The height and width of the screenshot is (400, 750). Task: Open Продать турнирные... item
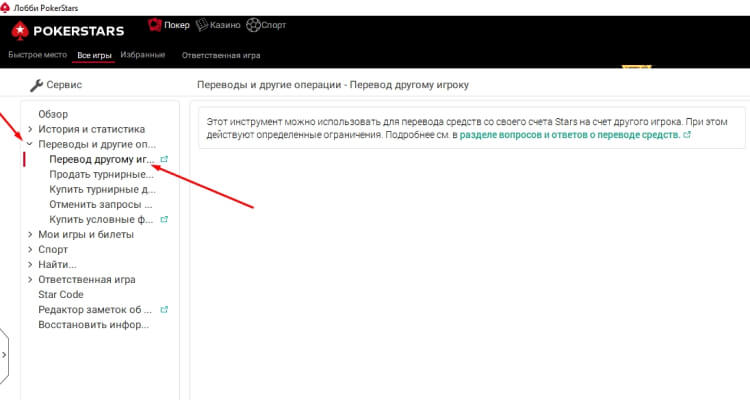[101, 174]
